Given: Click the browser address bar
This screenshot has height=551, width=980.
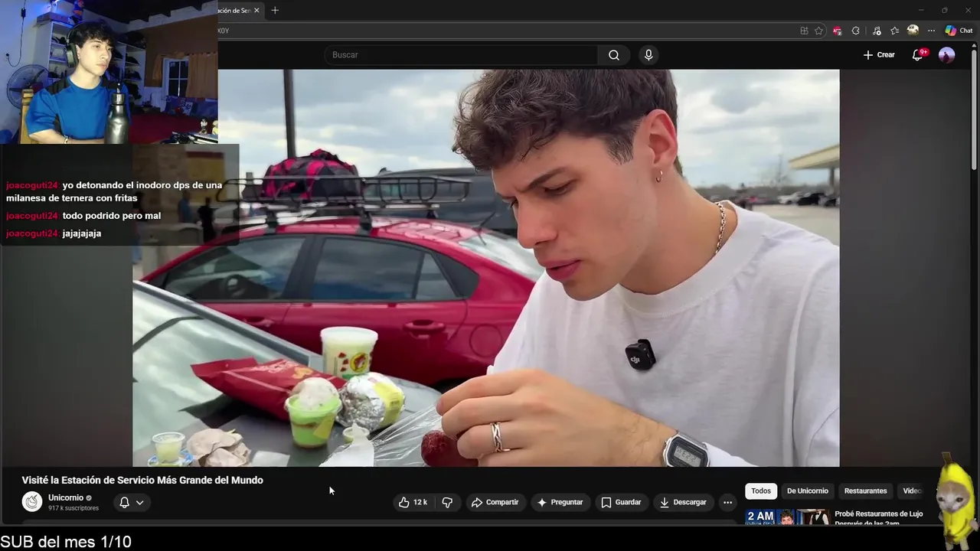Looking at the screenshot, I should [x=505, y=31].
